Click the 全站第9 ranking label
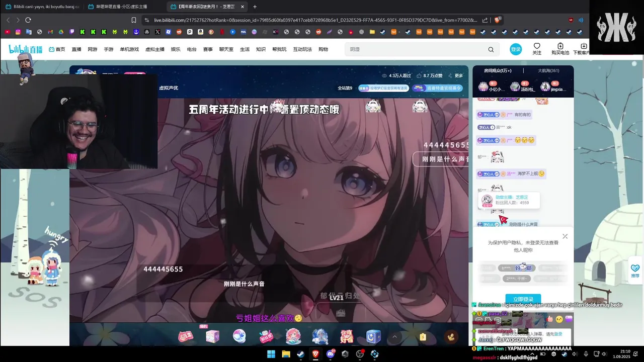Viewport: 644px width, 362px height. (x=345, y=88)
